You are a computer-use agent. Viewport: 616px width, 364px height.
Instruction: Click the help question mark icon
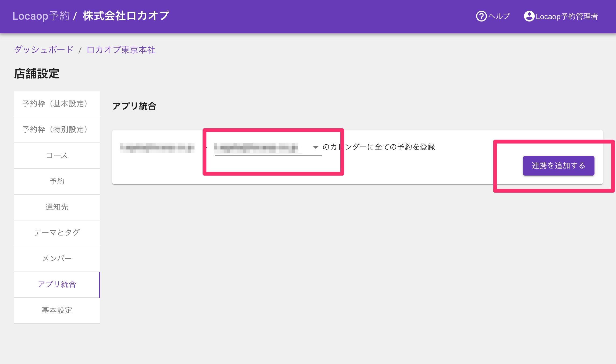[481, 16]
